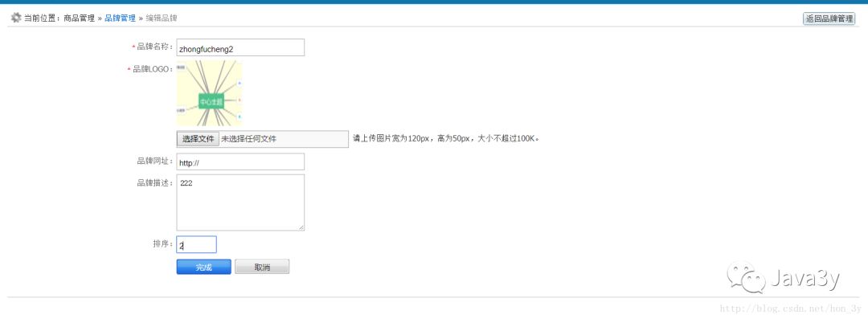
Task: Click the 商品管理 breadcrumb text
Action: point(79,18)
